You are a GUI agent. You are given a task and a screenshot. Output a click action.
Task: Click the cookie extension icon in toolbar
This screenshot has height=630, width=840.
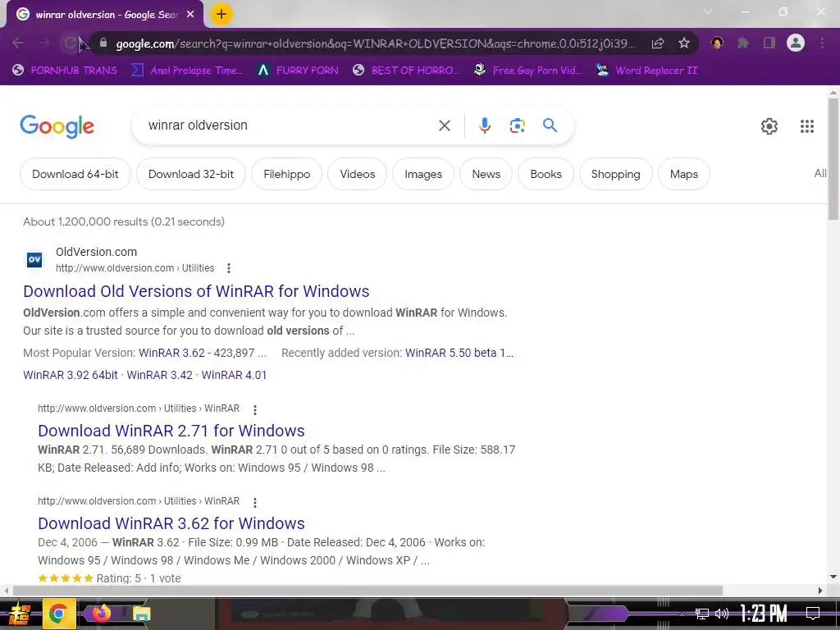coord(717,43)
